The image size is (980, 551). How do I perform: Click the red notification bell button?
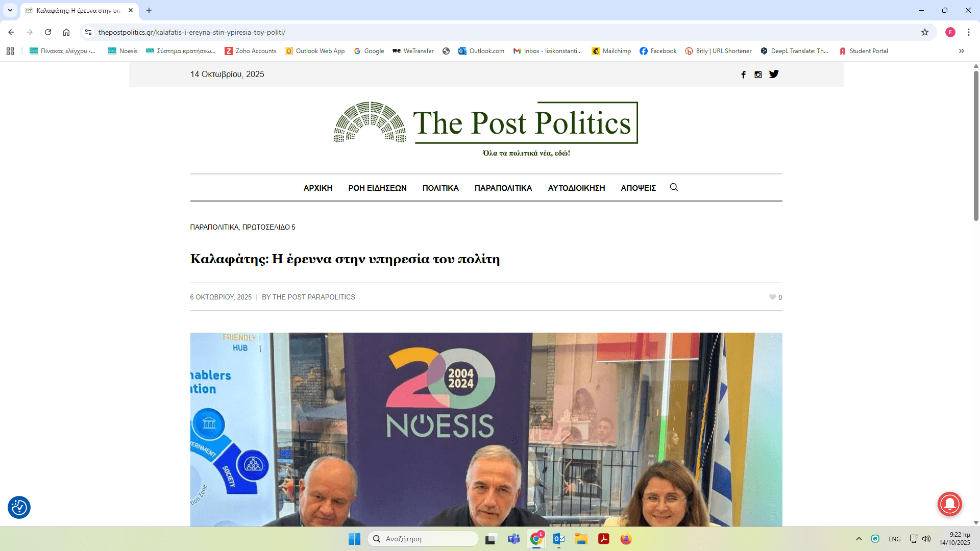point(950,504)
